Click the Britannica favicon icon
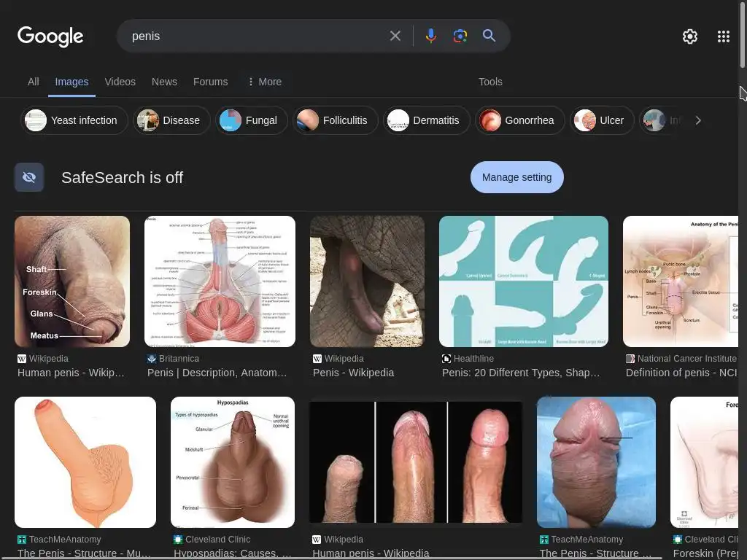Screen dimensions: 747x560 [x=152, y=359]
